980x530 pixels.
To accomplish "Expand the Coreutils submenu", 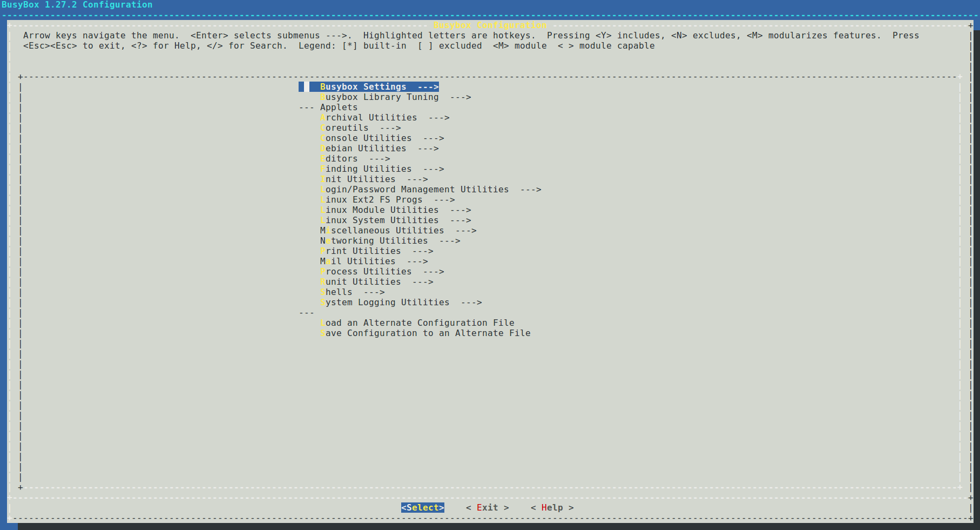I will (x=360, y=128).
